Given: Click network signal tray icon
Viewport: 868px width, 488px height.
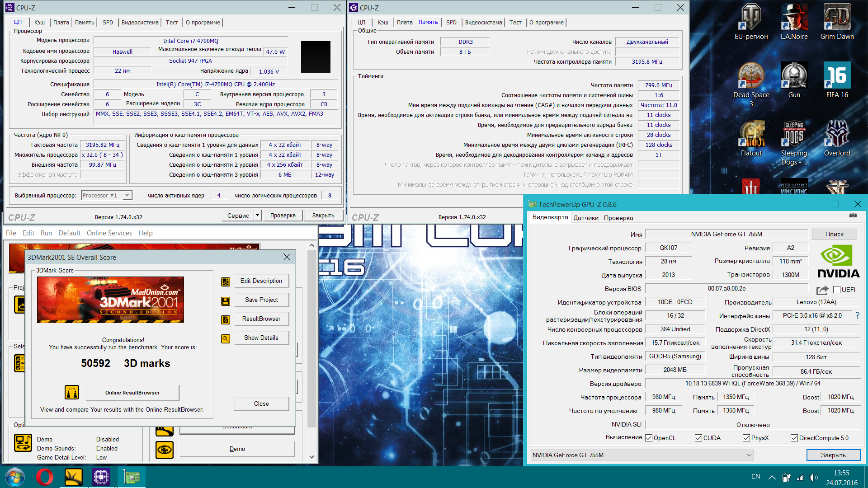Looking at the screenshot, I should point(800,478).
